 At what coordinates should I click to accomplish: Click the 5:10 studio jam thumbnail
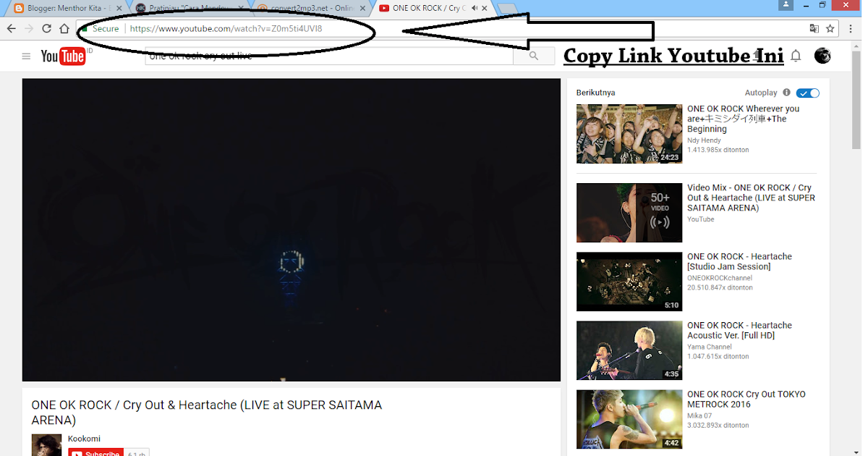pyautogui.click(x=629, y=282)
